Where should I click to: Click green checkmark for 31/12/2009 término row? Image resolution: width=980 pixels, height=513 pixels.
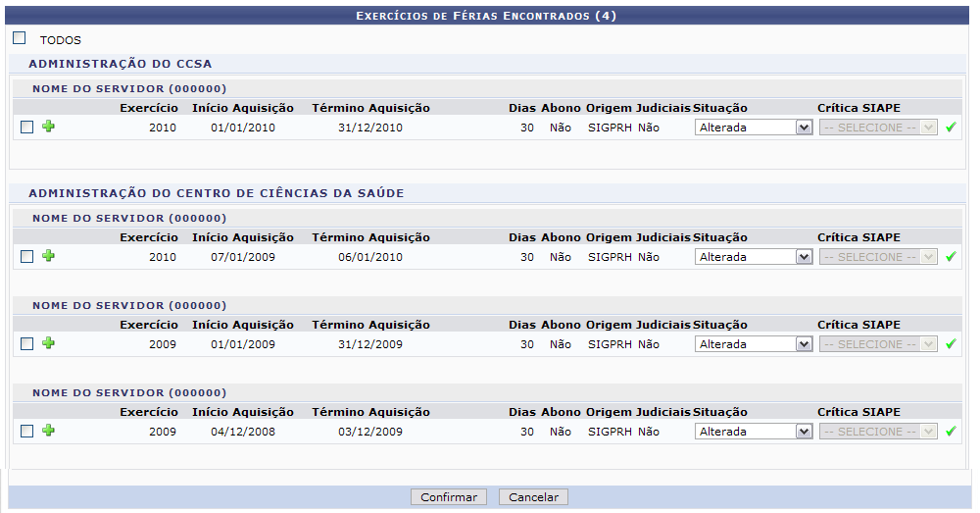pyautogui.click(x=951, y=344)
